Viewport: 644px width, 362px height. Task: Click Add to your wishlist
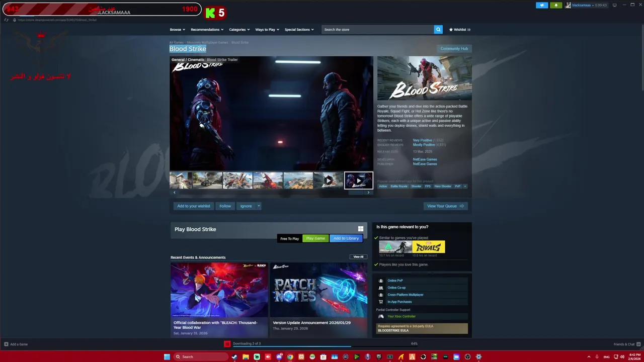[x=194, y=206]
